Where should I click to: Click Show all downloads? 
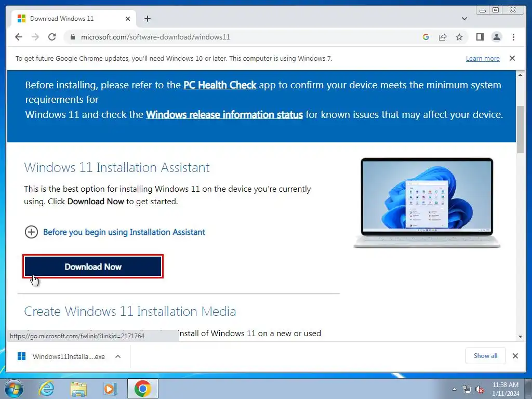pos(486,355)
